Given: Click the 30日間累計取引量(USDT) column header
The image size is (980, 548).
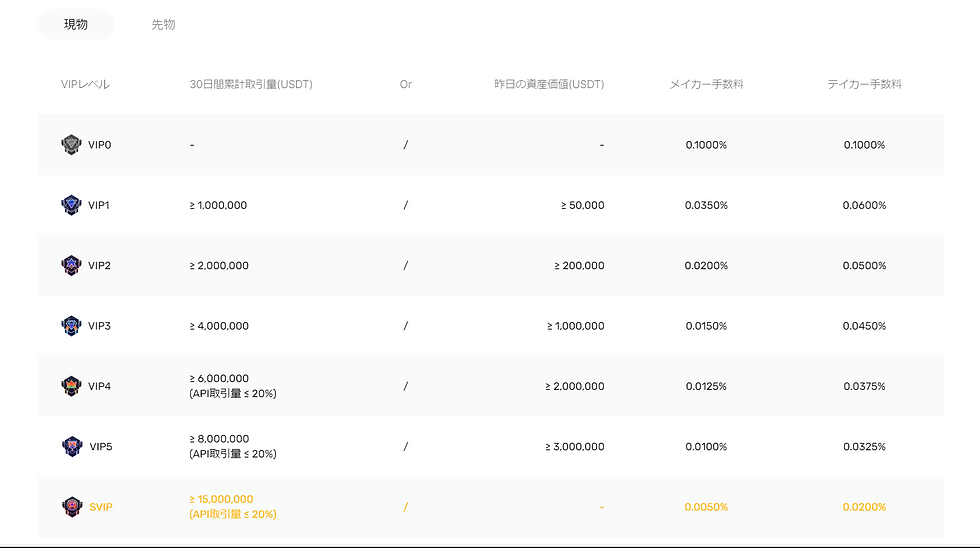Looking at the screenshot, I should 251,85.
